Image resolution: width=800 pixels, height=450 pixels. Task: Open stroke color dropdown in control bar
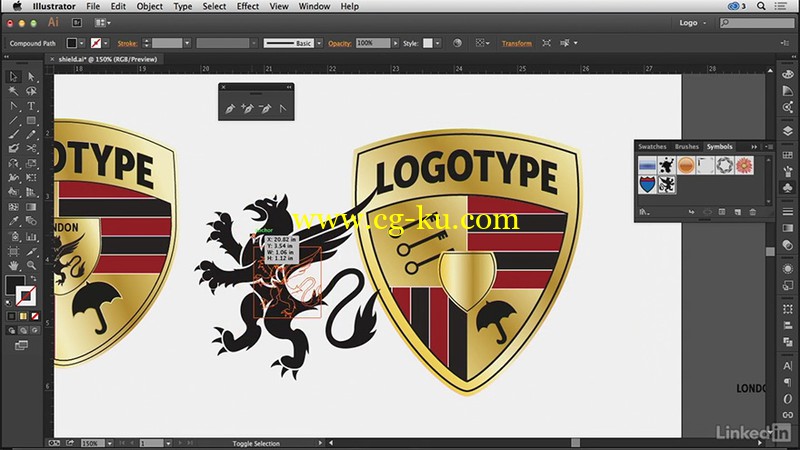106,43
